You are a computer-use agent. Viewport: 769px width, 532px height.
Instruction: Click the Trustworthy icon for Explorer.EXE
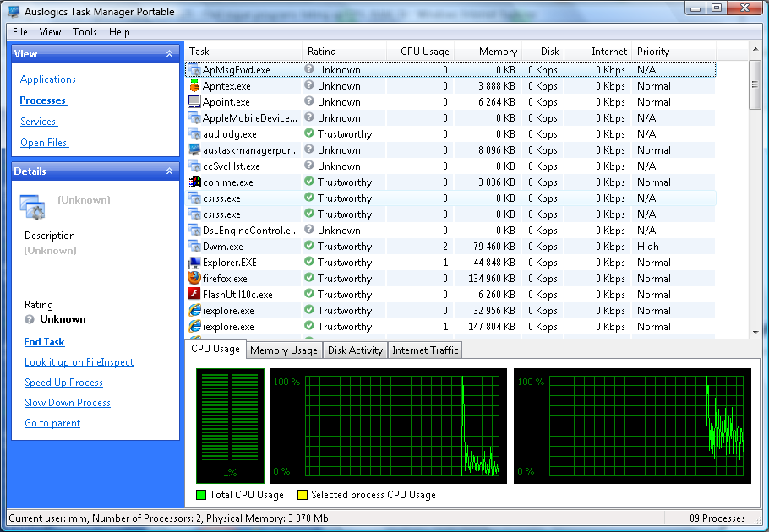tap(309, 262)
